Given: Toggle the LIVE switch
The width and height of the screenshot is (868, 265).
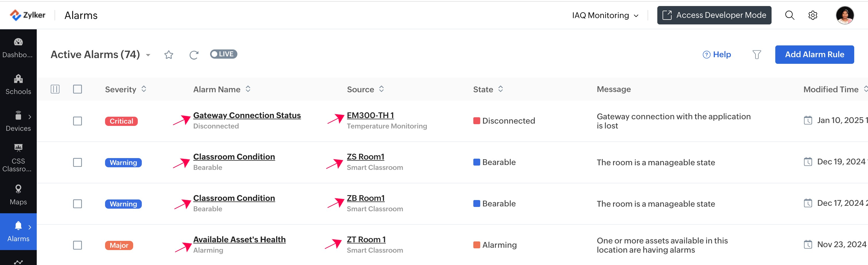Looking at the screenshot, I should coord(223,54).
